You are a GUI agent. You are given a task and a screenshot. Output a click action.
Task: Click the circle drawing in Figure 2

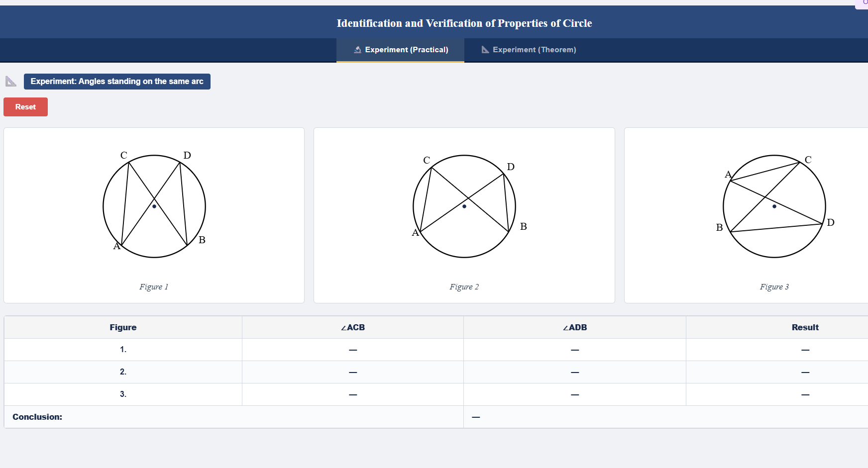[x=464, y=206]
